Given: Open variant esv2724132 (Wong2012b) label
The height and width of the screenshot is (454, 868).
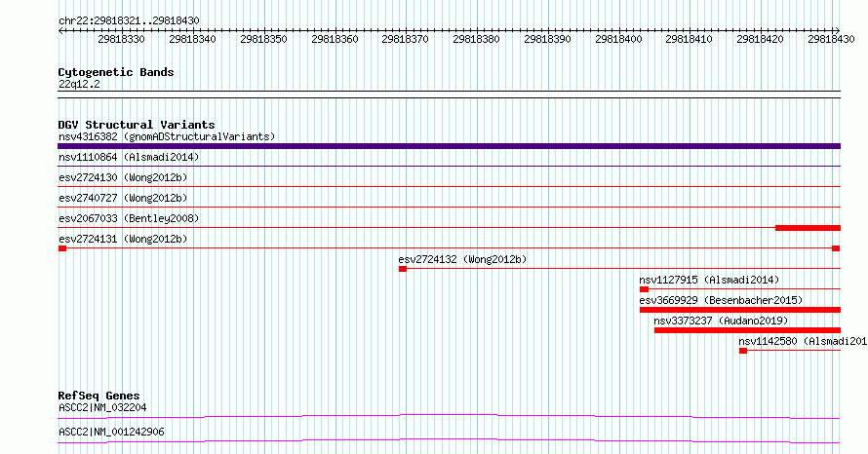Looking at the screenshot, I should coord(463,259).
